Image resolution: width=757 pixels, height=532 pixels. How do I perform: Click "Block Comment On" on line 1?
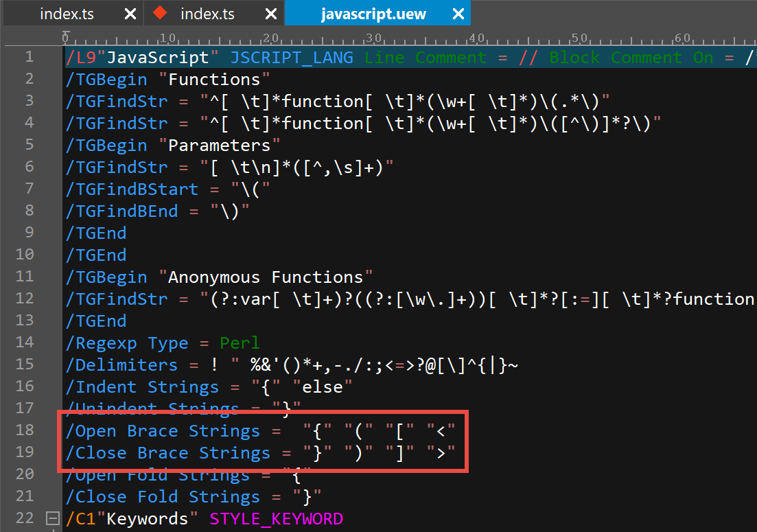coord(631,58)
